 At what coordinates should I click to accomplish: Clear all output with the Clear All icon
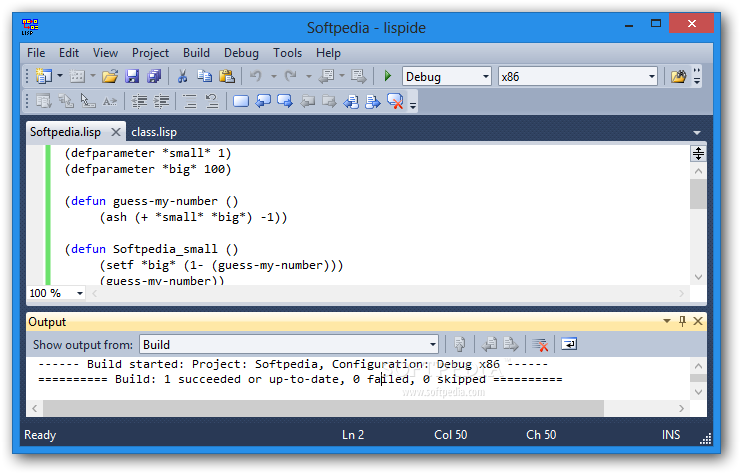(540, 345)
